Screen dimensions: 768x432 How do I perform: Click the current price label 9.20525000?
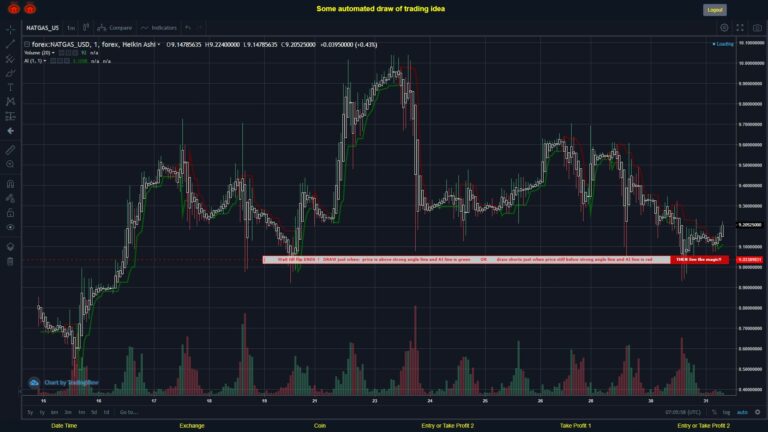click(749, 225)
